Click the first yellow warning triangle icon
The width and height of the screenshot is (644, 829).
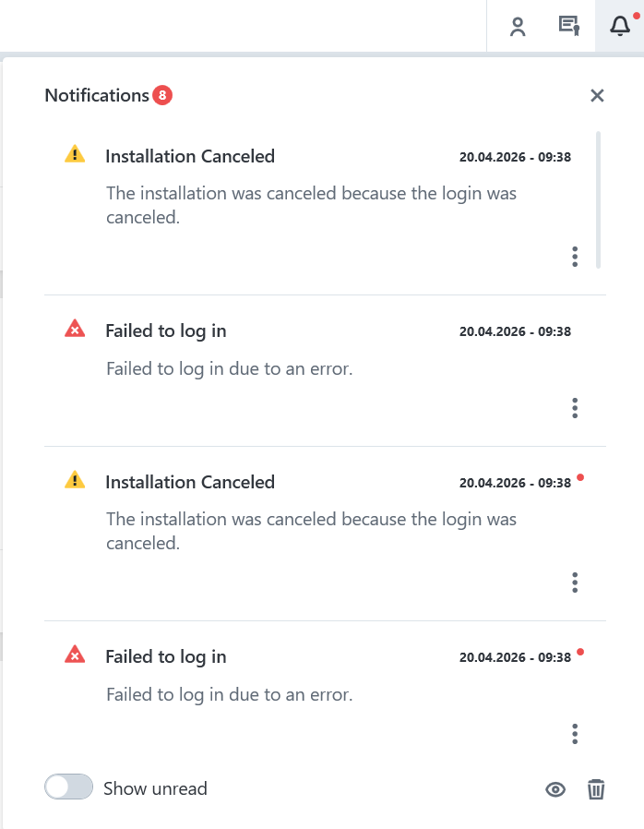coord(75,155)
